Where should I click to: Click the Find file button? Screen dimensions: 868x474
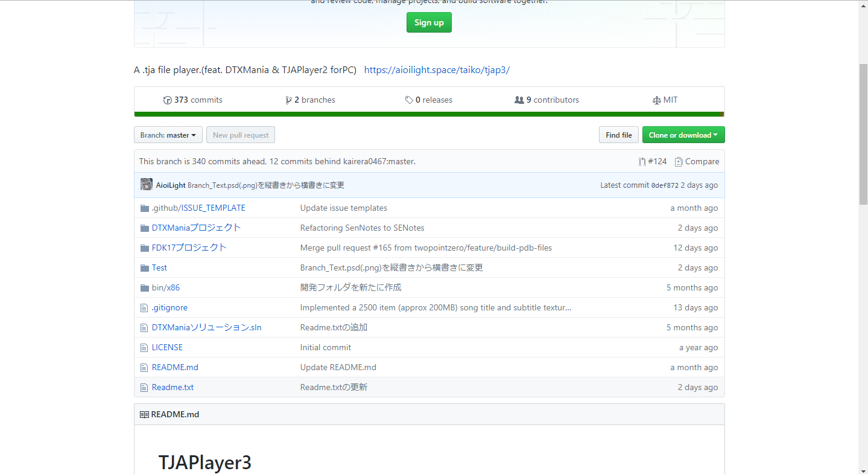[619, 135]
